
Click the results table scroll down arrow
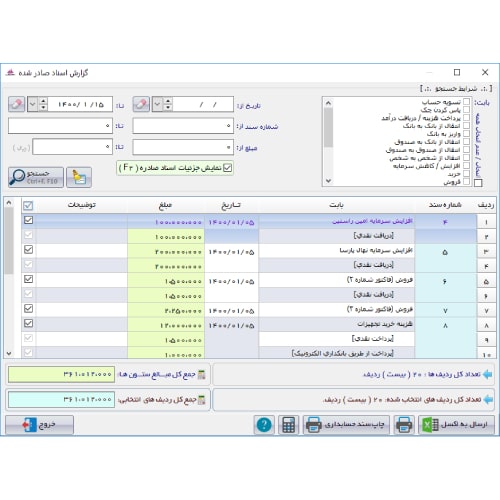pos(9,353)
